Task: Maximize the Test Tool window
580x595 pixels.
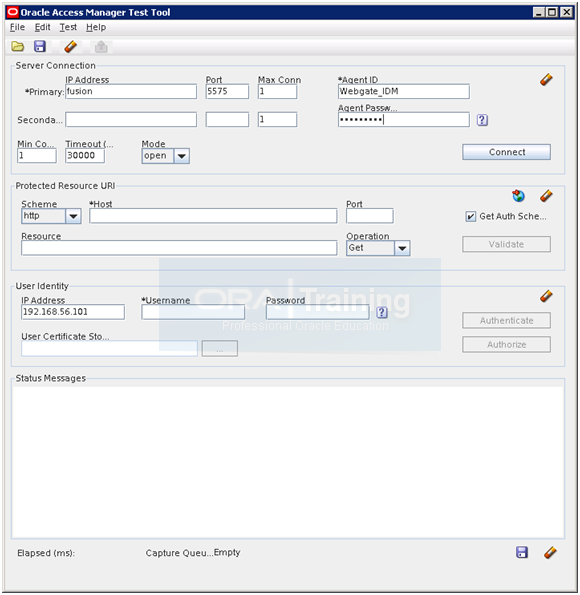Action: coord(552,13)
